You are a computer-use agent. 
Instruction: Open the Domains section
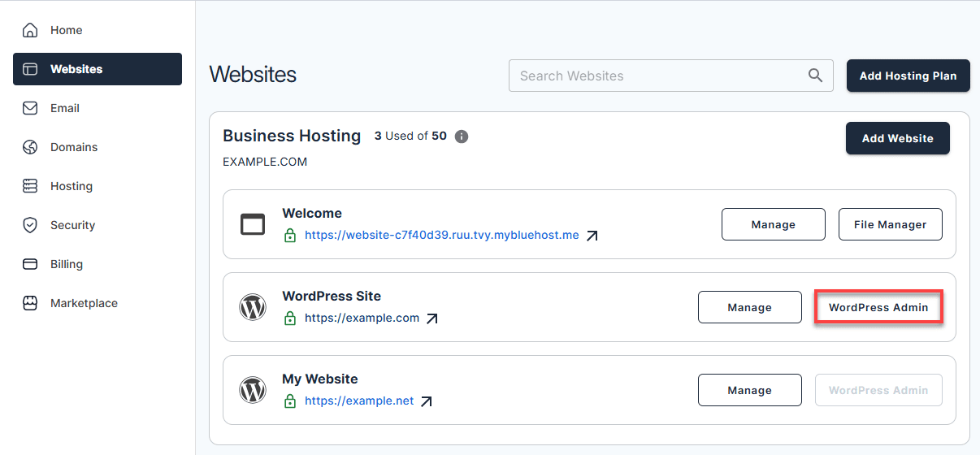point(73,147)
